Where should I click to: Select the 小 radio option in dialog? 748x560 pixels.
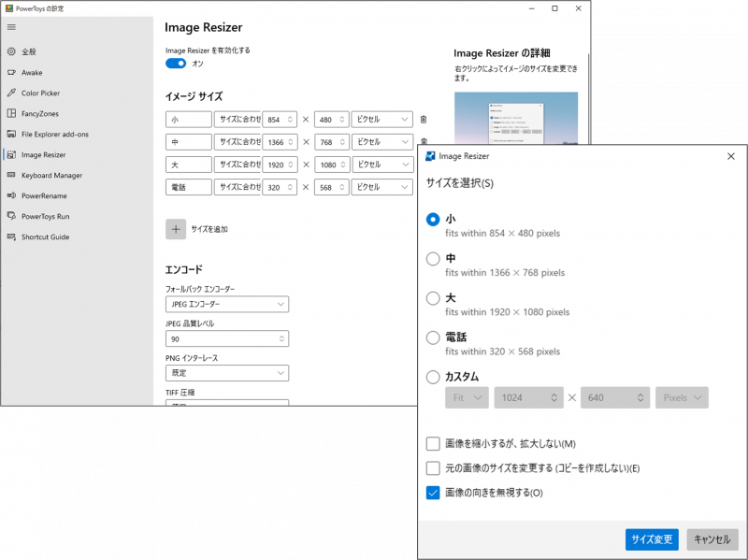click(433, 220)
